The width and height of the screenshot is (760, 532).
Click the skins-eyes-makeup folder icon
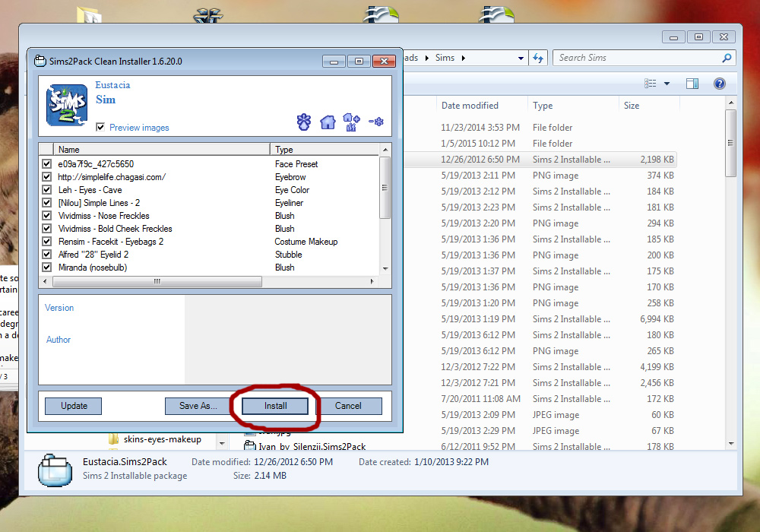pyautogui.click(x=113, y=439)
